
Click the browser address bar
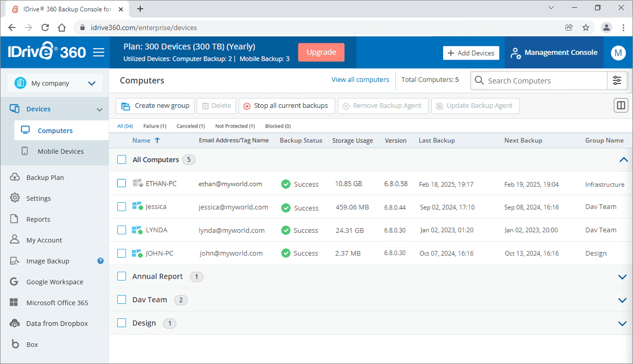(x=316, y=27)
